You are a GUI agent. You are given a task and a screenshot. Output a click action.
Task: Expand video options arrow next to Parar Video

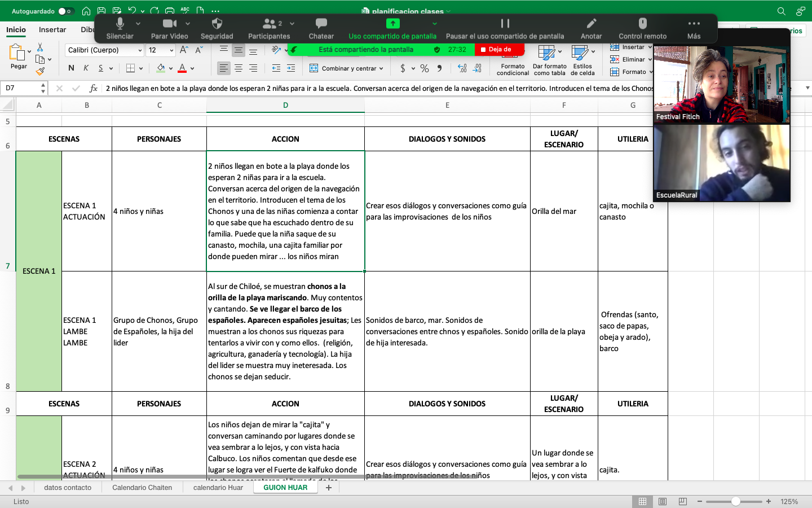pos(188,24)
